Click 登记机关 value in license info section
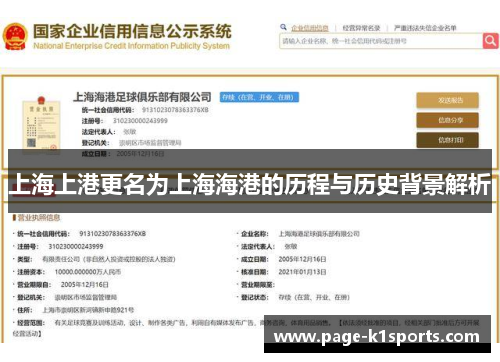 coord(86,297)
